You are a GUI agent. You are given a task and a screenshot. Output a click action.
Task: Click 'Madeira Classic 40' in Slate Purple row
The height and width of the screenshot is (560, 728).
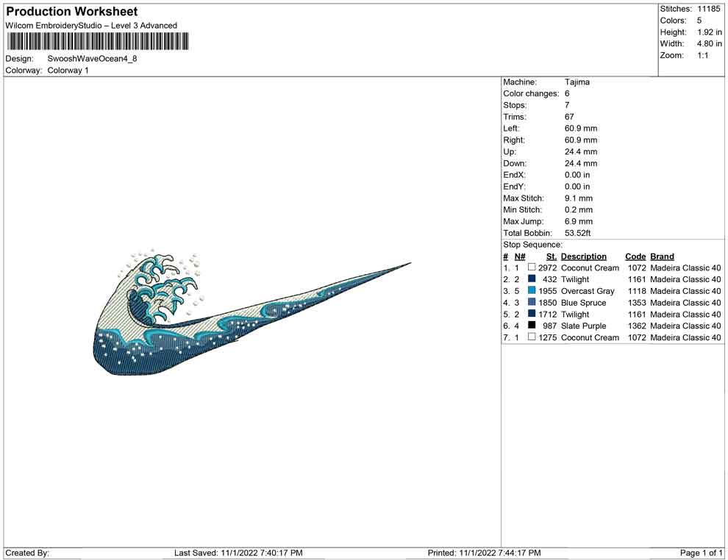pyautogui.click(x=685, y=326)
